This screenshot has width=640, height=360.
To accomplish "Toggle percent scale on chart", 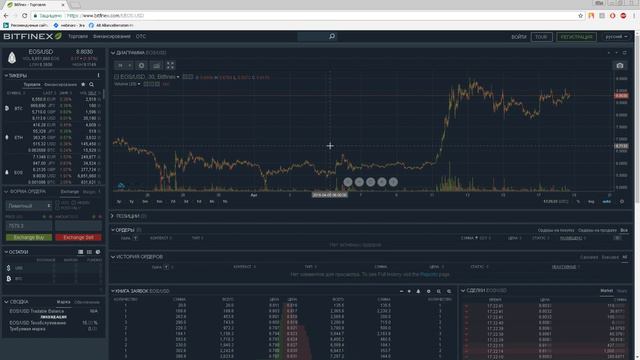I will (x=578, y=202).
